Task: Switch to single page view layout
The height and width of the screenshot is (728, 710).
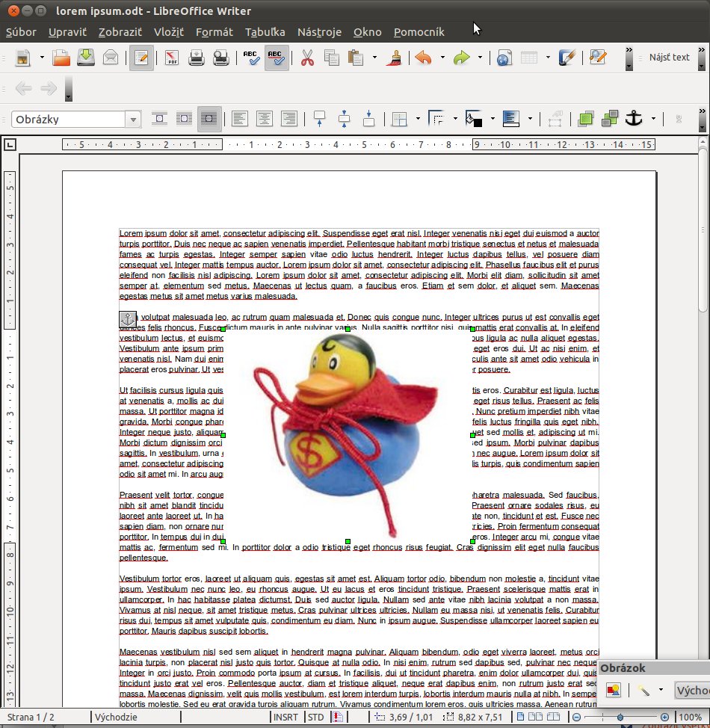Action: coord(521,718)
